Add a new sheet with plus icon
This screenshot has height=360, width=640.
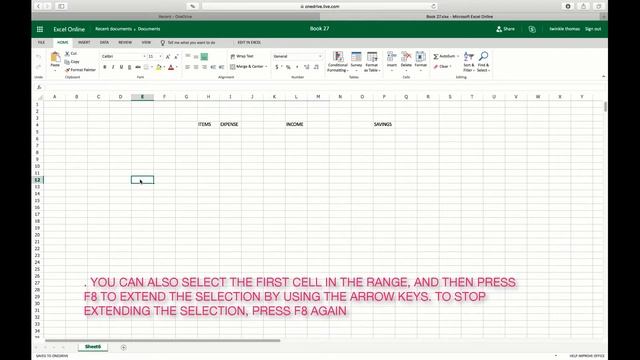123,347
